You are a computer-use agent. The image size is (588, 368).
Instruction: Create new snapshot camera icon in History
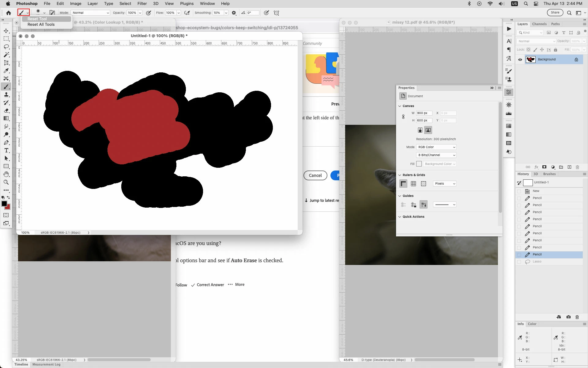point(568,317)
